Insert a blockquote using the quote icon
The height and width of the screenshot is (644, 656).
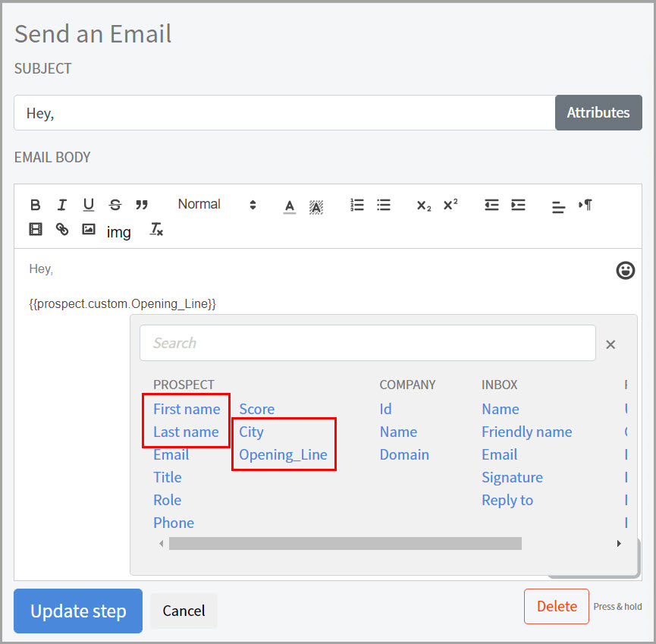click(142, 205)
